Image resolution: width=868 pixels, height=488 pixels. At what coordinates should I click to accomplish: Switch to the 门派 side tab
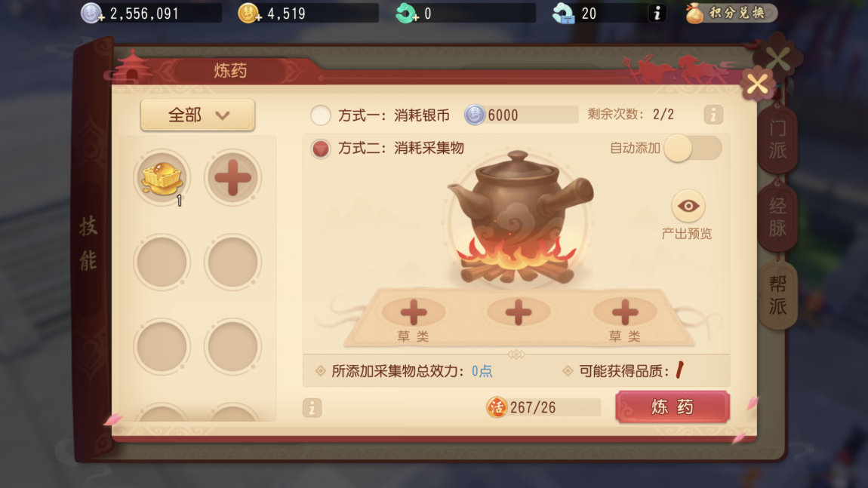coord(777,139)
